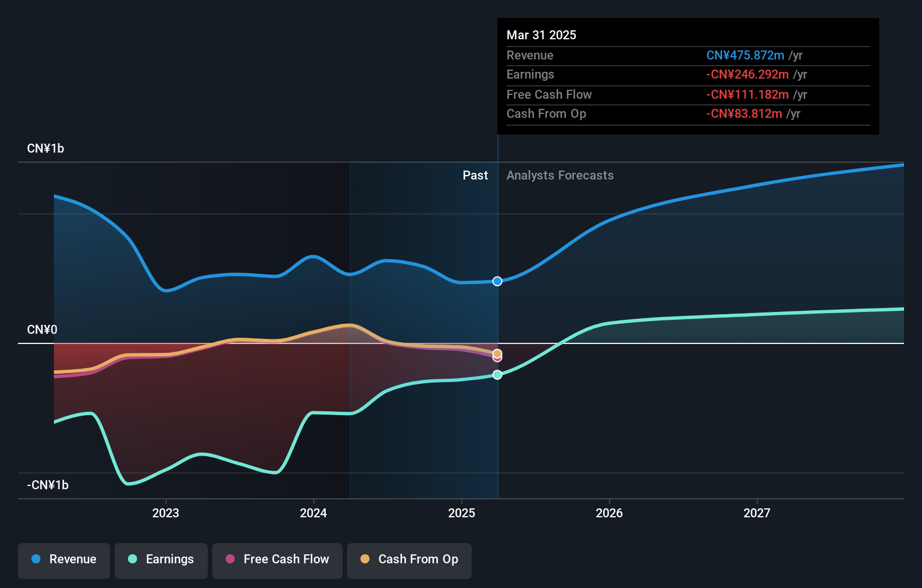Click the Mar 31 2025 tooltip date
922x588 pixels.
541,35
